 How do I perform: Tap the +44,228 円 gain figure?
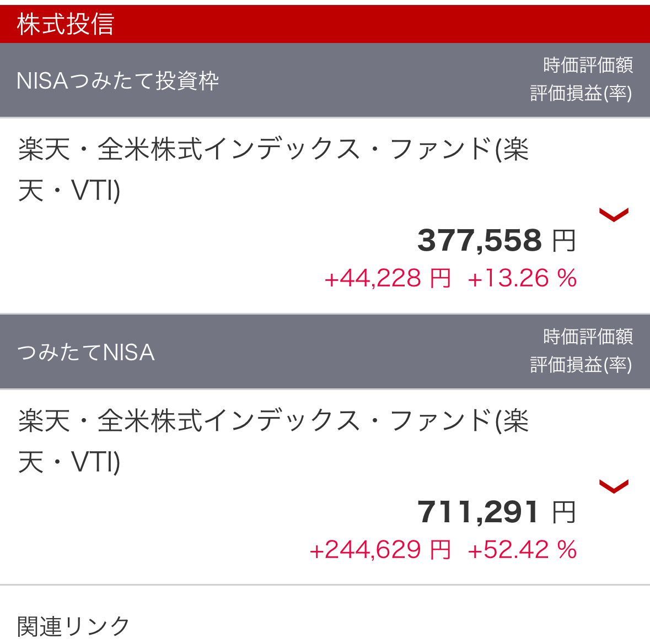388,278
